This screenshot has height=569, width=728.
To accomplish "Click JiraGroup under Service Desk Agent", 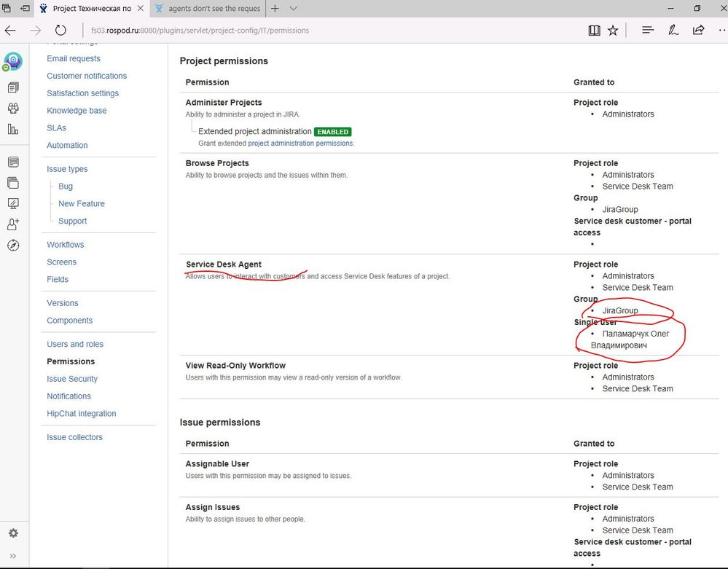I will click(x=620, y=310).
